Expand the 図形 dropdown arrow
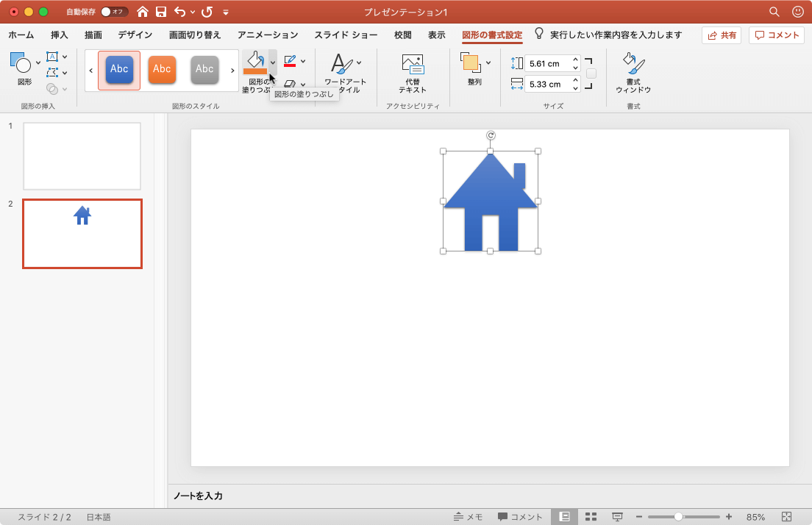 (x=38, y=63)
